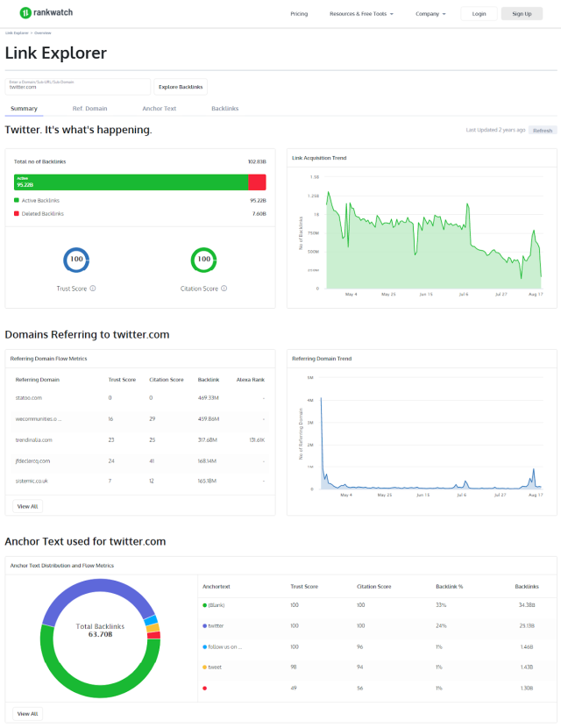Open Citation Score info icon
The image size is (561, 728).
(224, 289)
